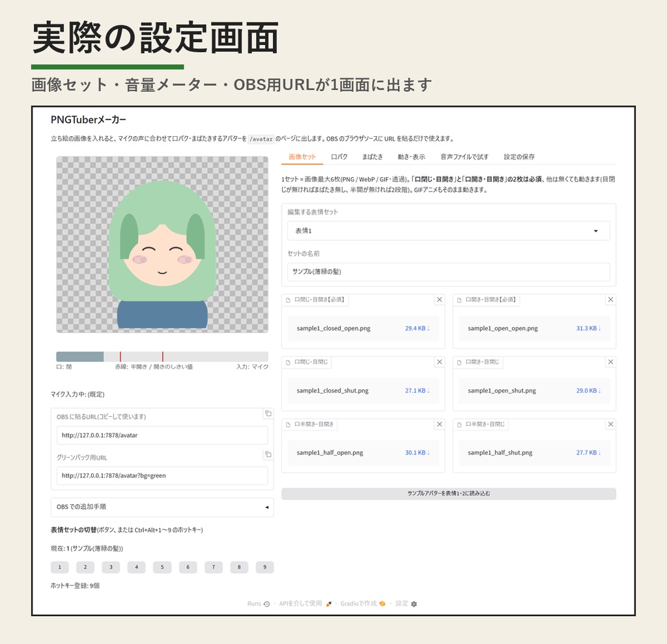Click the triangle arrow on OBS での追加手順
Image resolution: width=667 pixels, height=644 pixels.
coord(266,507)
